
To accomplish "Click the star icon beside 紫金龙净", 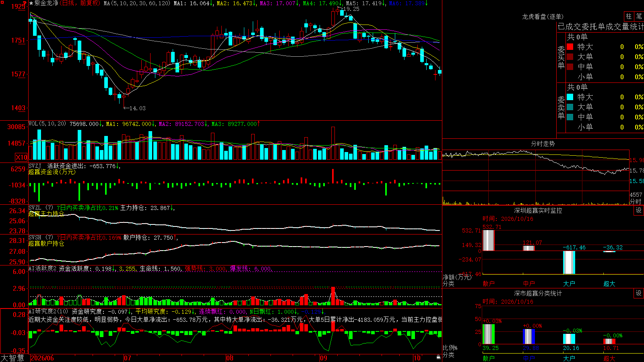I will (31, 3).
